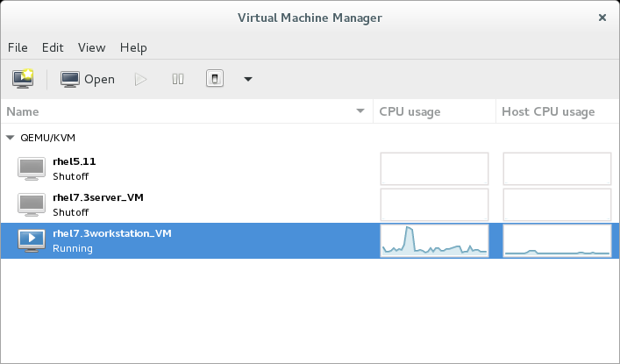620x364 pixels.
Task: Open the Help menu
Action: [133, 47]
